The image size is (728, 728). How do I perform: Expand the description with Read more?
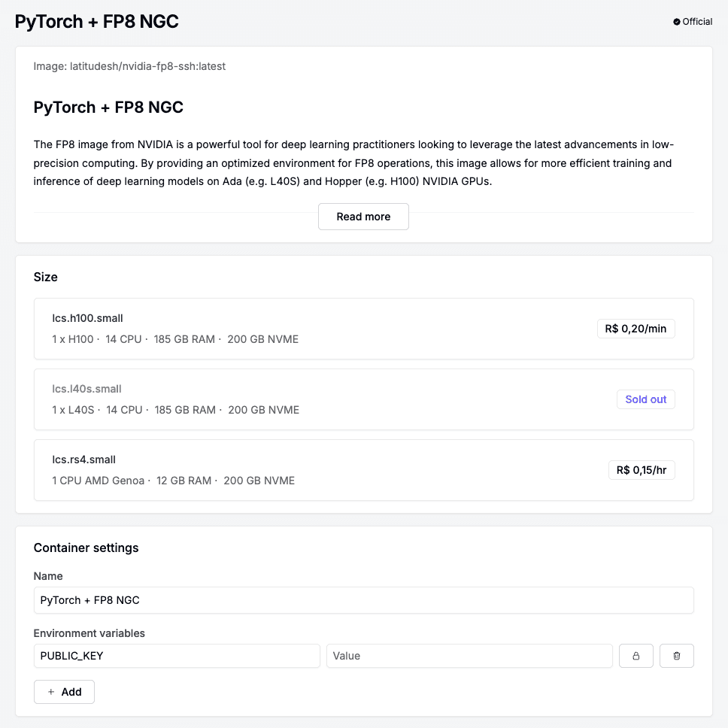(363, 217)
